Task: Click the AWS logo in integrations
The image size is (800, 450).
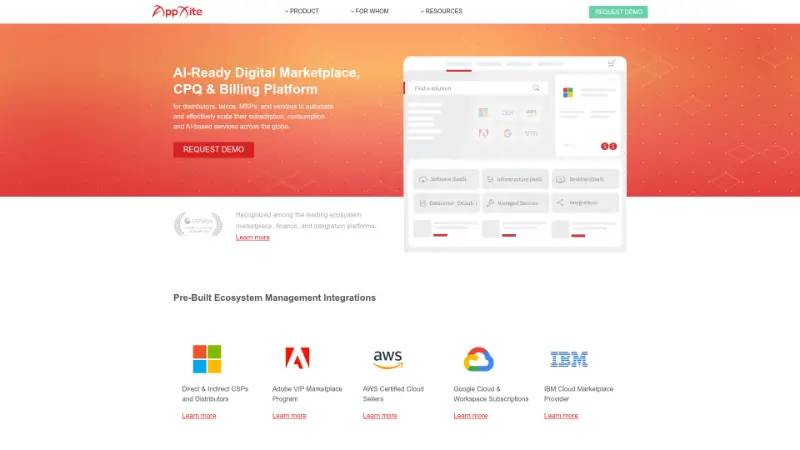Action: point(388,359)
